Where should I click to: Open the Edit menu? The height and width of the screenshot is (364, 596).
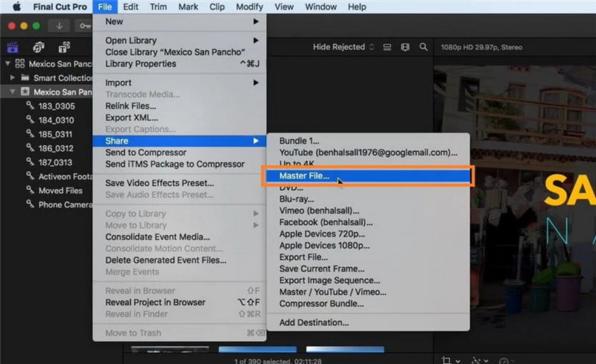click(130, 7)
